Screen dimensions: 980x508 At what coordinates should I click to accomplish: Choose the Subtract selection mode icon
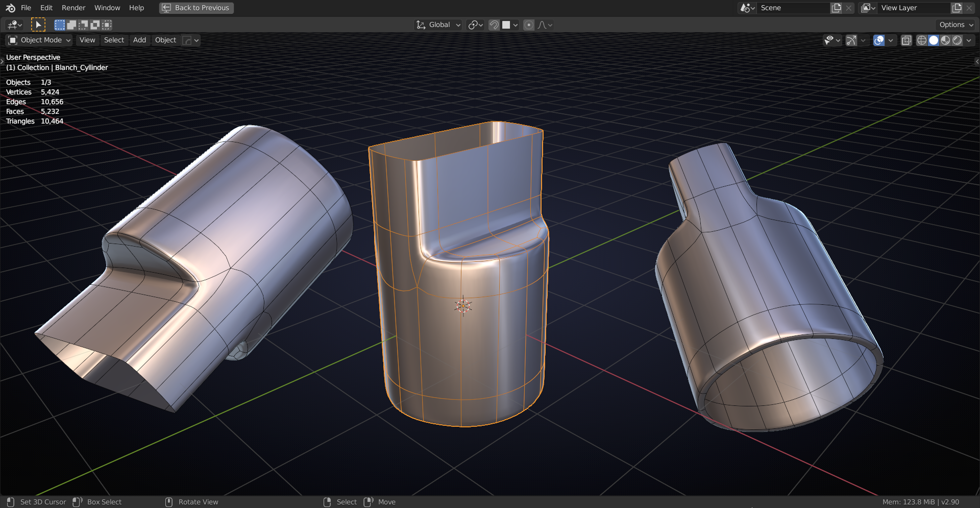(83, 25)
